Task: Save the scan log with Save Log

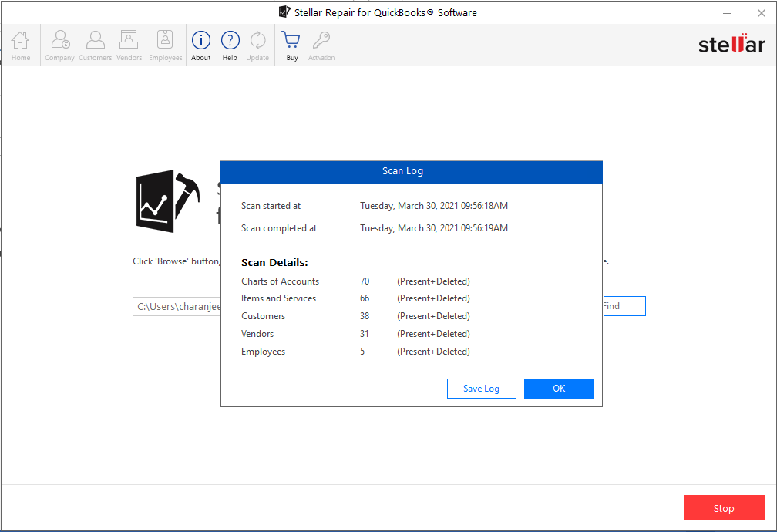Action: [481, 389]
